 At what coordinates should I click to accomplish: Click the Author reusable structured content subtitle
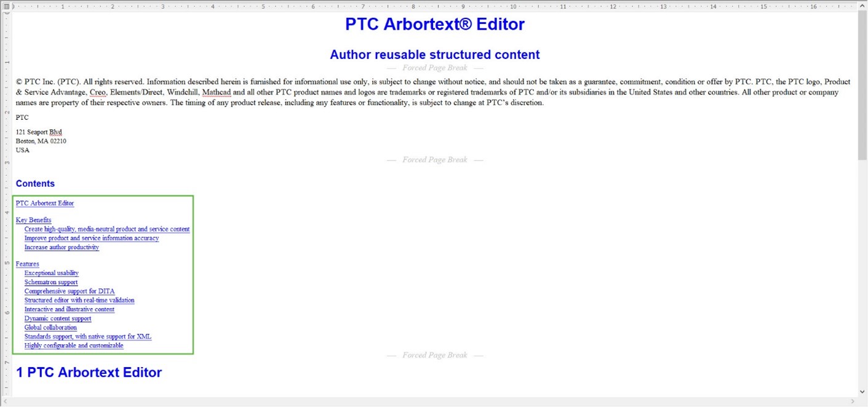pos(435,55)
